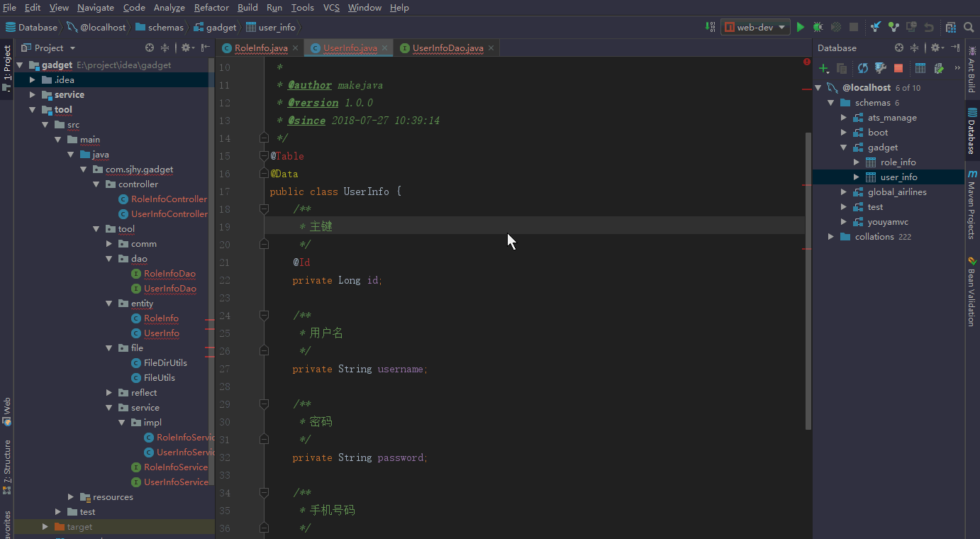Screen dimensions: 980x539
Task: Run the web-dev configuration
Action: (801, 26)
